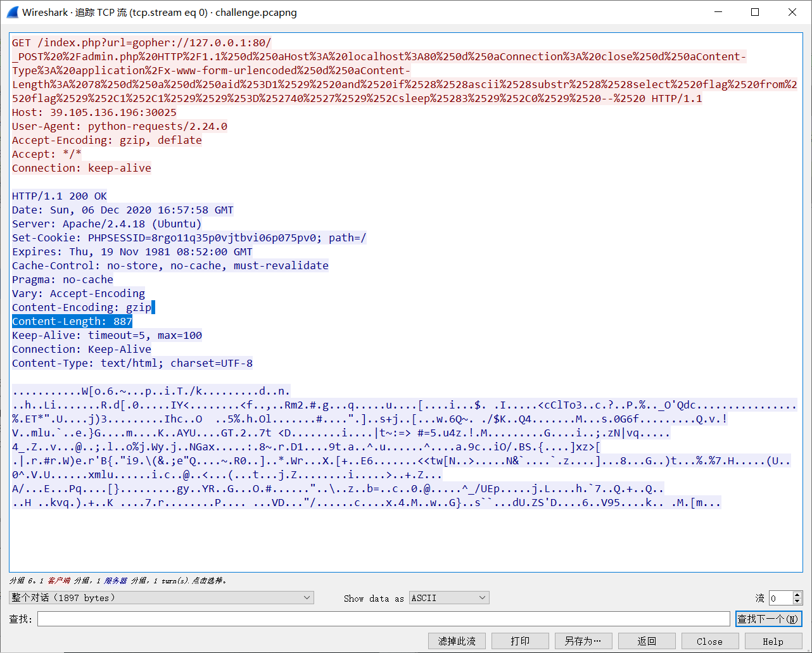Click the HTTP/1.1 200 OK response line
This screenshot has width=812, height=653.
coord(60,196)
